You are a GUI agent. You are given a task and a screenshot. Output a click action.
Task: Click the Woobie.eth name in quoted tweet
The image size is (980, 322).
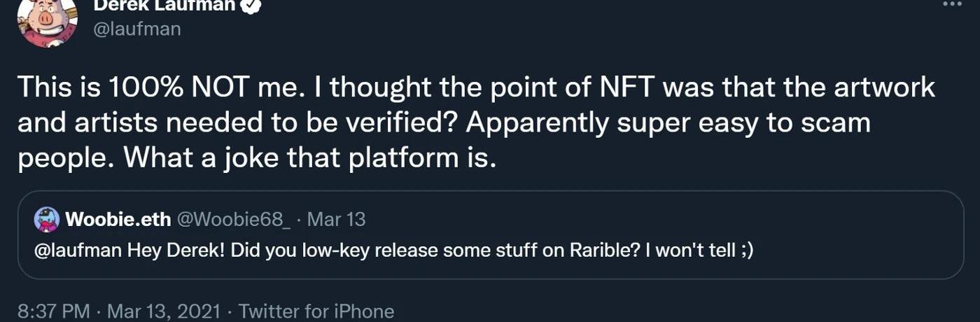tap(118, 220)
